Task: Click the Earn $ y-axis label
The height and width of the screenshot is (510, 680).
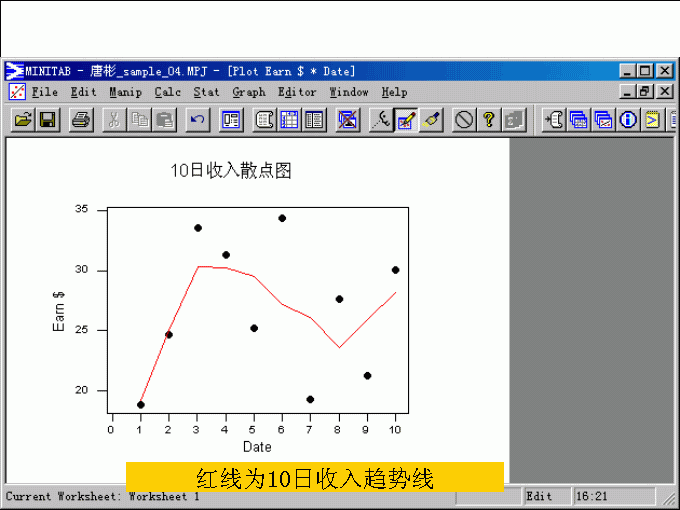Action: [x=59, y=312]
